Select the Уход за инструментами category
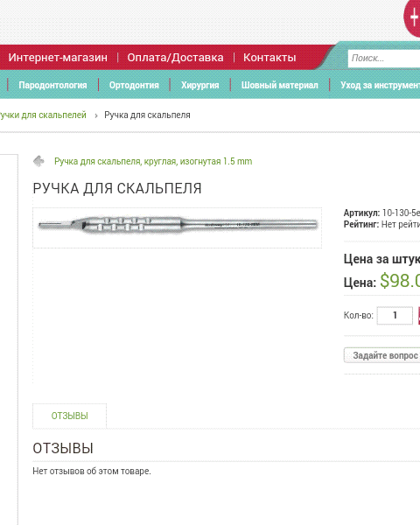 (380, 85)
